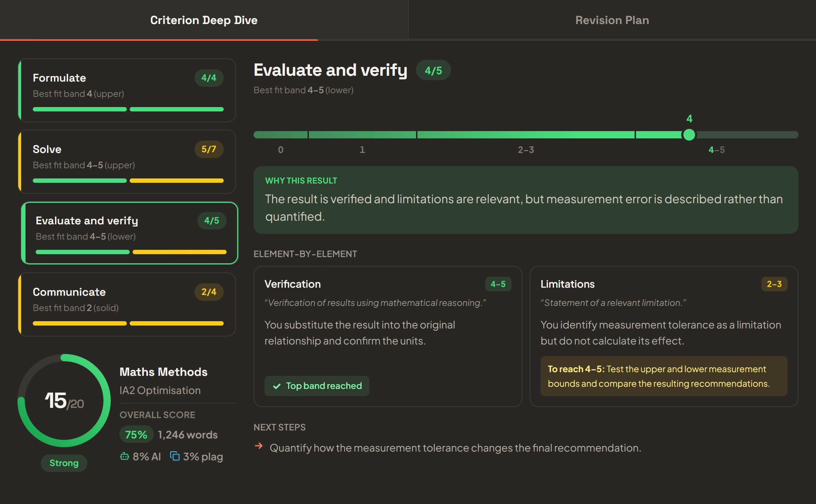Switch to the Criterion Deep Dive tab

[x=204, y=20]
